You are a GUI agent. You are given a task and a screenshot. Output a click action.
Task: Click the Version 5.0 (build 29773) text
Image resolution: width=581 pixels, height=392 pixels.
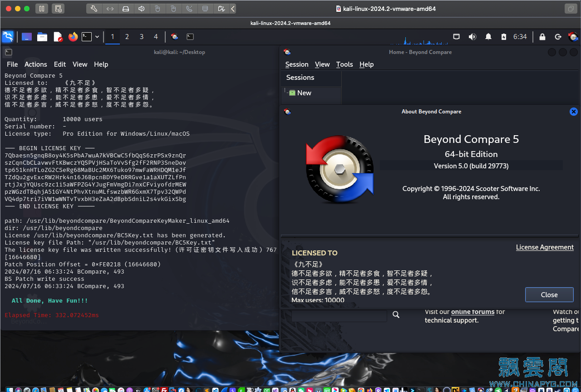click(471, 166)
